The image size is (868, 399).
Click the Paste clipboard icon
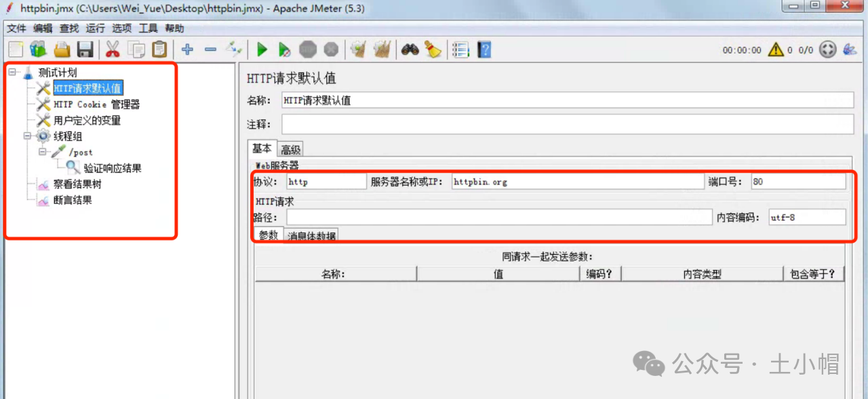pos(159,49)
